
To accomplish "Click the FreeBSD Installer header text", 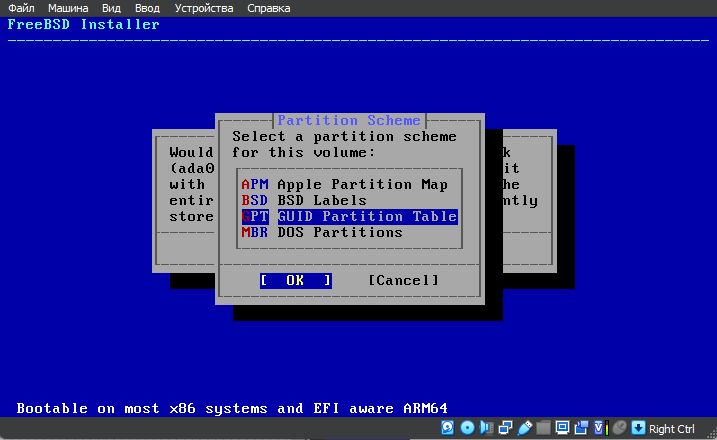I will 84,25.
